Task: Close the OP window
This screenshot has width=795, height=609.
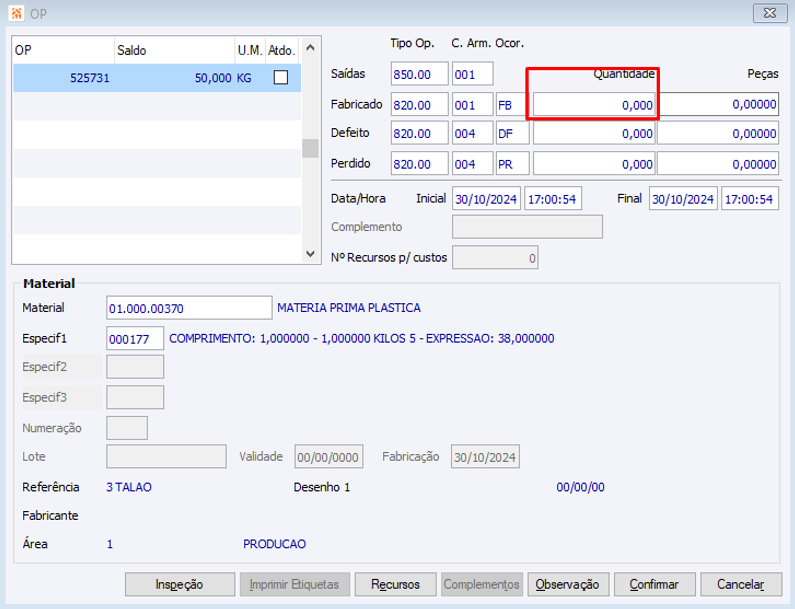Action: 770,13
